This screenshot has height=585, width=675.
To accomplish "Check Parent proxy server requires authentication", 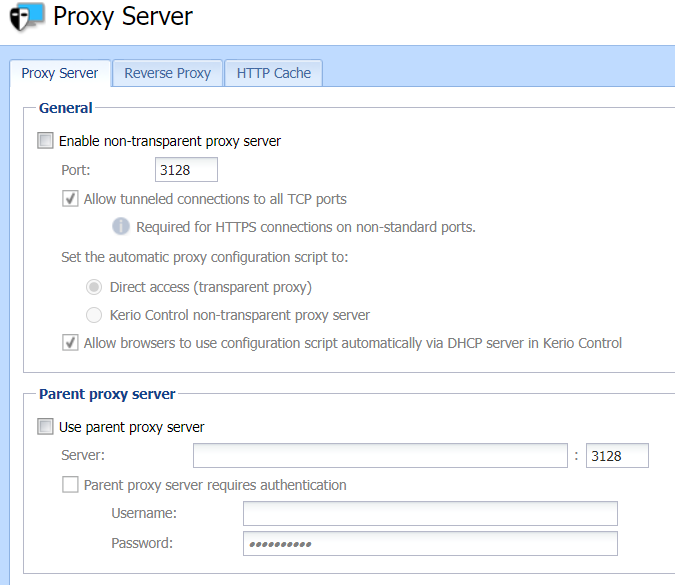I will click(x=70, y=484).
